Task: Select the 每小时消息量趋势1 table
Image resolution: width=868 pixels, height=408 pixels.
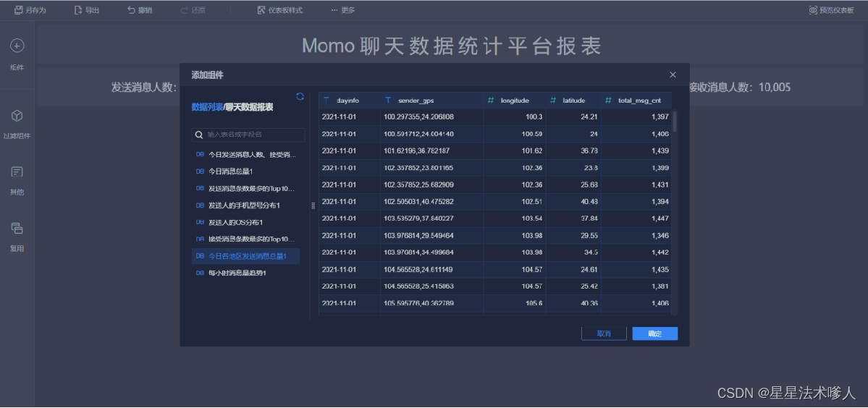Action: (245, 273)
